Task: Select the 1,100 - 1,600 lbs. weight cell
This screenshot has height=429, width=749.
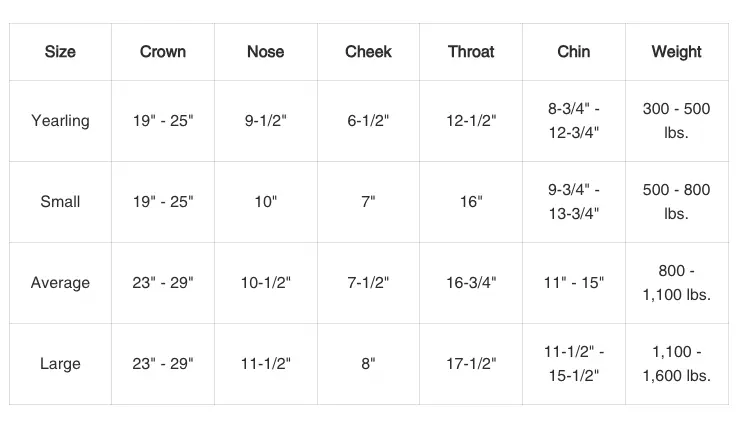Action: click(676, 364)
